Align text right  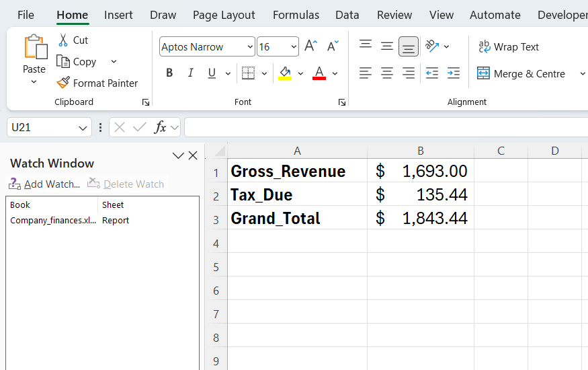[x=409, y=73]
